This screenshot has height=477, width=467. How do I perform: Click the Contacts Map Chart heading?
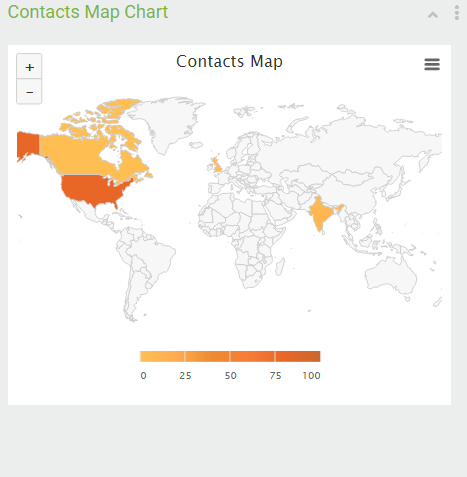(88, 12)
